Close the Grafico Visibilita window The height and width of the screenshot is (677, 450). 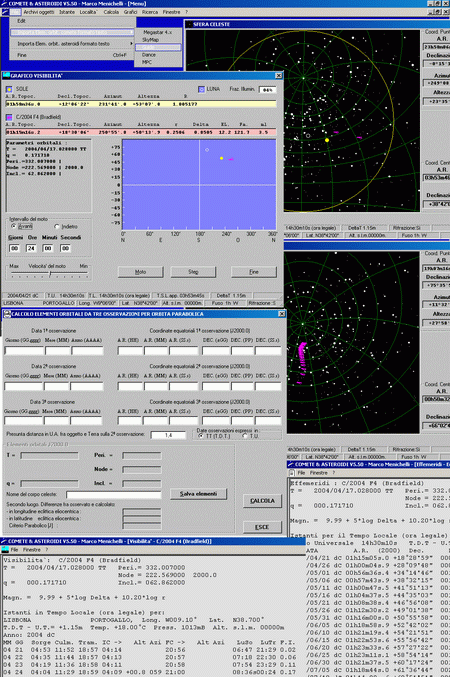[279, 76]
